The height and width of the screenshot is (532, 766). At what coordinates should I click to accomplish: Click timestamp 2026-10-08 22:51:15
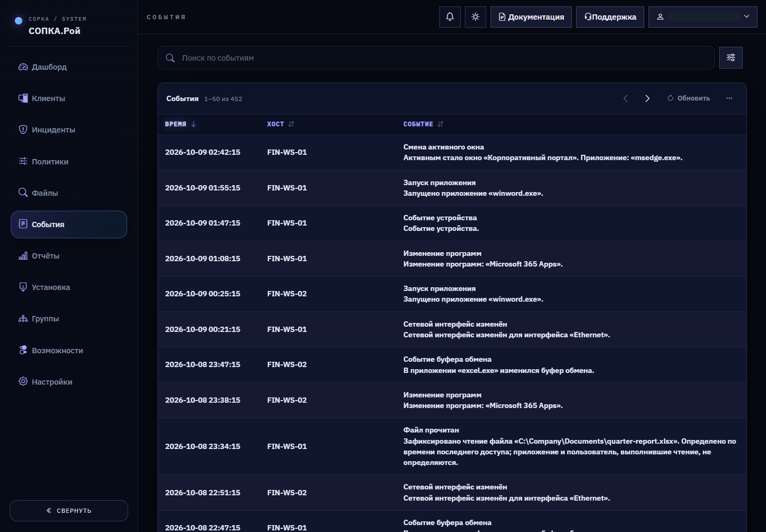[203, 493]
